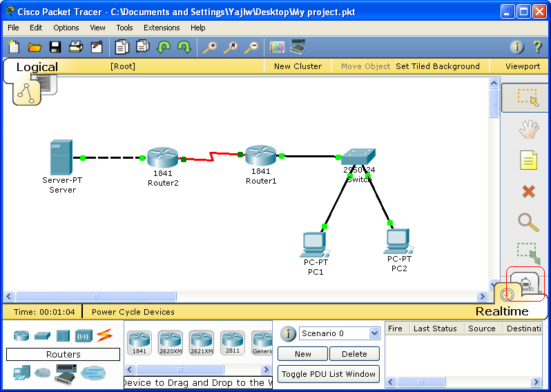This screenshot has height=392, width=551.
Task: Select the 2950-24 Switch in workspace
Action: click(358, 157)
